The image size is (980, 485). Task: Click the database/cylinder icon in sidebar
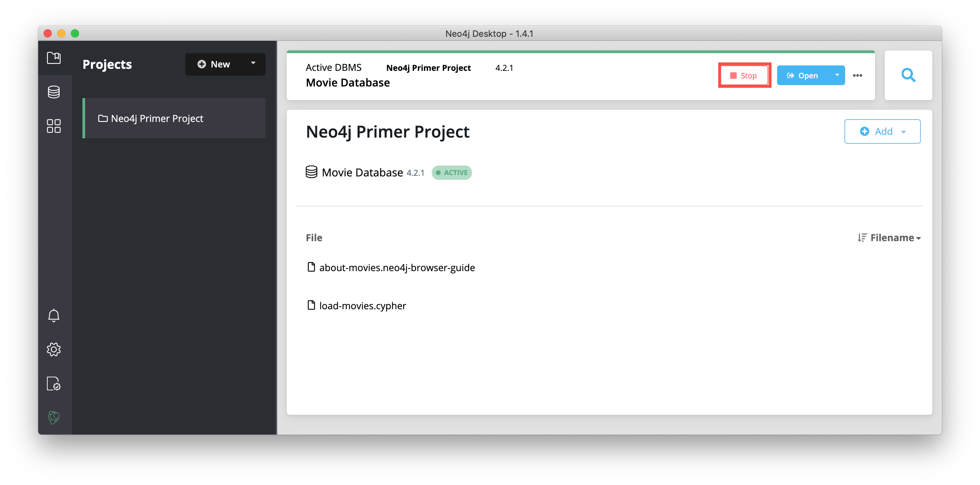coord(54,91)
